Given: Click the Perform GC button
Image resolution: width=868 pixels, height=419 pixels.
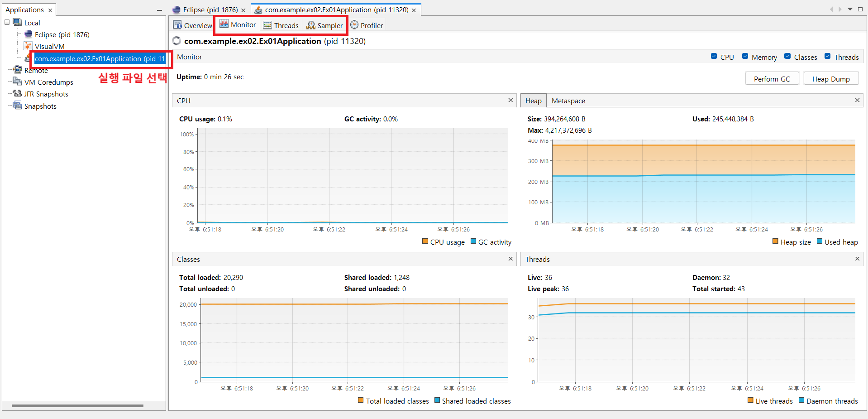Looking at the screenshot, I should tap(772, 79).
